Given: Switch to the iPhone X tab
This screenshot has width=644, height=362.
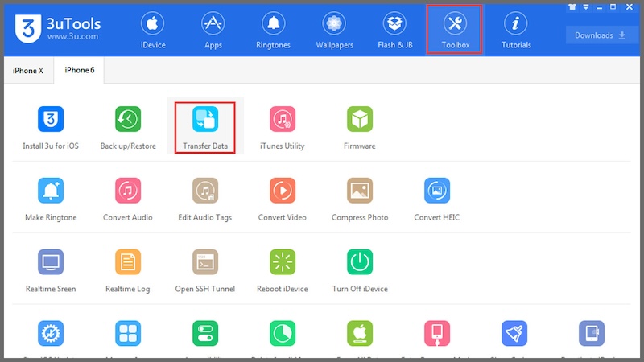Looking at the screenshot, I should click(x=28, y=71).
